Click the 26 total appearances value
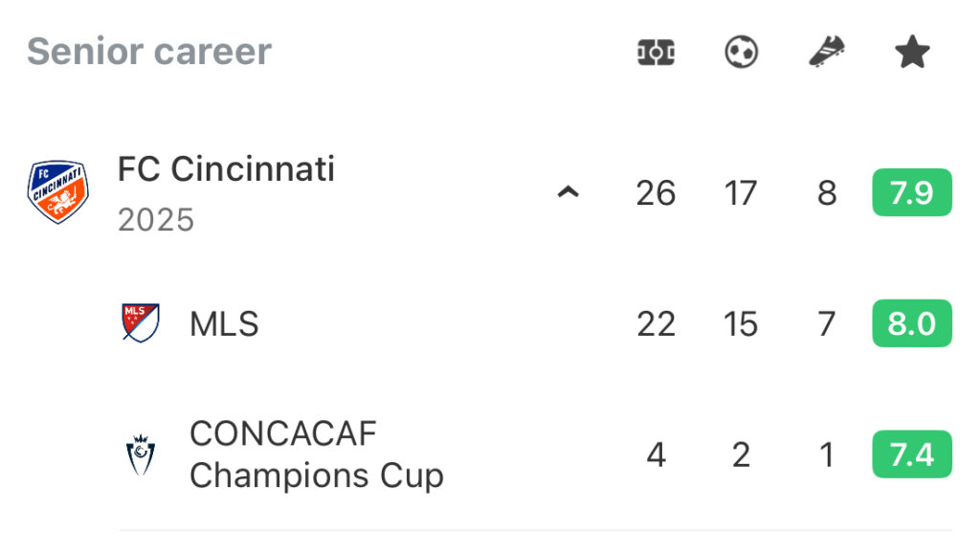The image size is (980, 553). point(656,193)
